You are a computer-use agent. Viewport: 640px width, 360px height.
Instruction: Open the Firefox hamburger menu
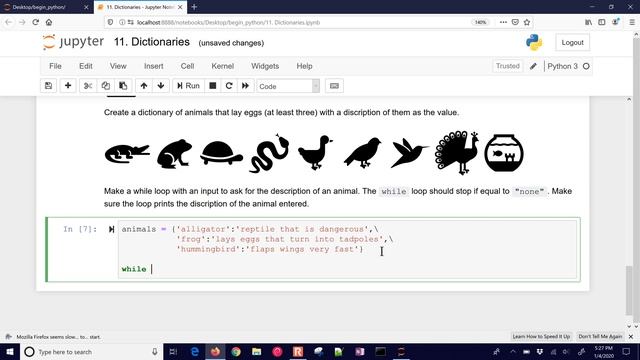coord(632,22)
